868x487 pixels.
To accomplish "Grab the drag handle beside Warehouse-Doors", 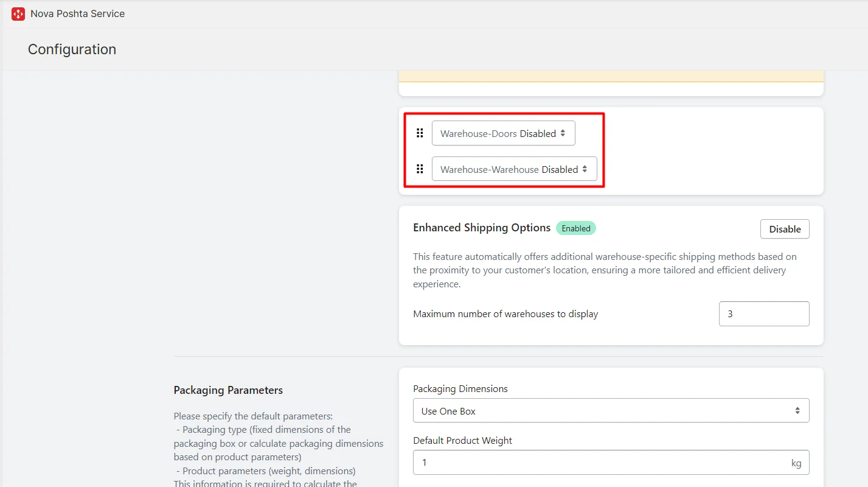I will [x=420, y=133].
